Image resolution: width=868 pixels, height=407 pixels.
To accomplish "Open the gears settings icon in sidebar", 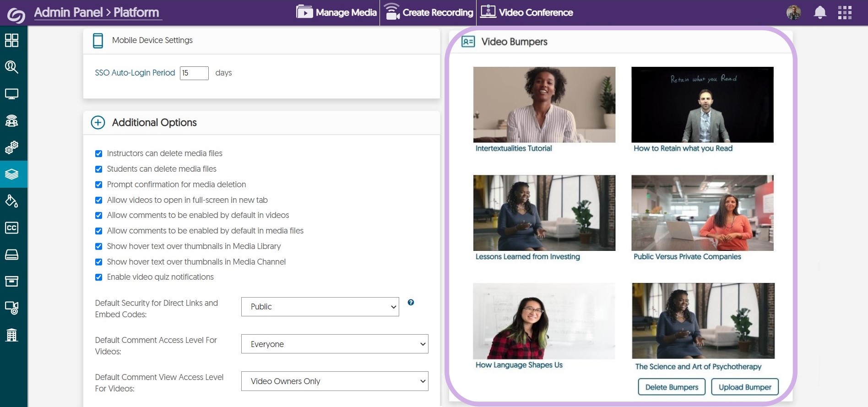I will point(11,147).
